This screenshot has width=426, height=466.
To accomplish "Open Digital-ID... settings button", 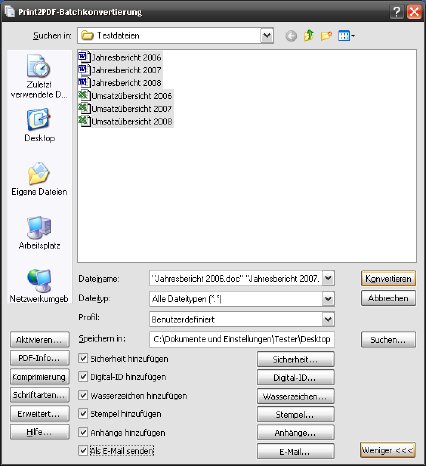I will (295, 378).
